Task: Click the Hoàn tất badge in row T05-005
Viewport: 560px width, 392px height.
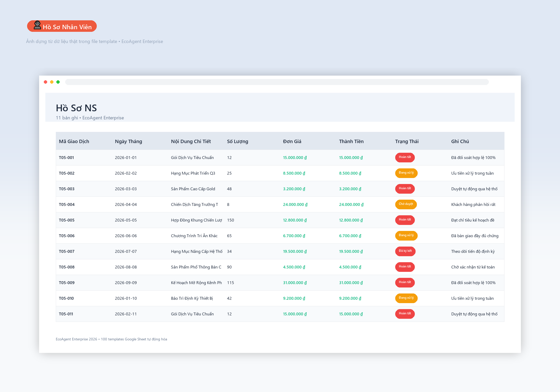Action: [405, 220]
